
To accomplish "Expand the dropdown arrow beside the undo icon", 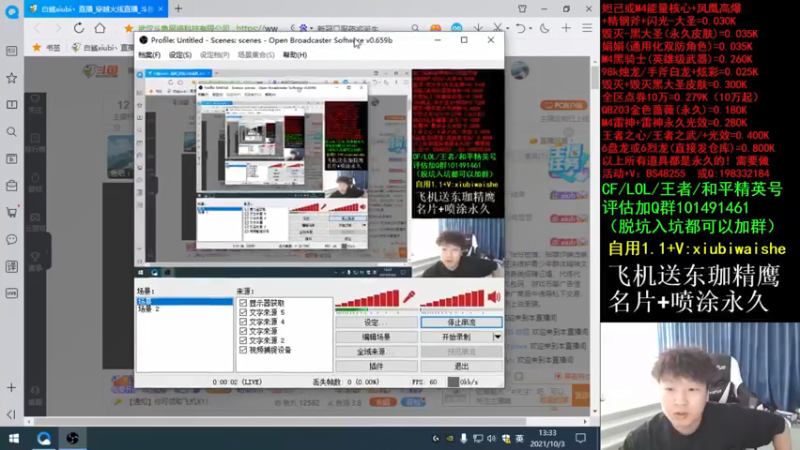I will pos(531,29).
